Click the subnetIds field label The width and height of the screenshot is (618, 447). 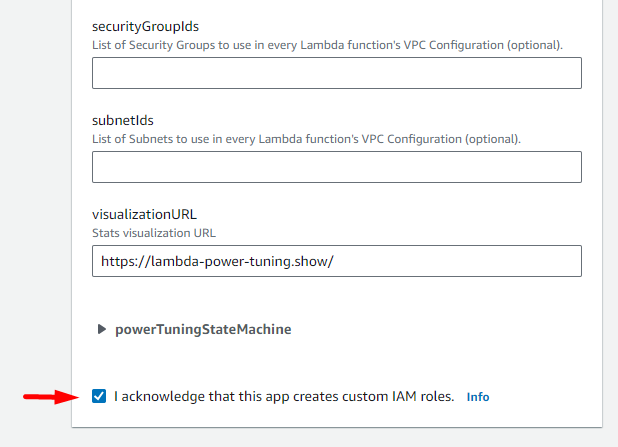[x=123, y=120]
